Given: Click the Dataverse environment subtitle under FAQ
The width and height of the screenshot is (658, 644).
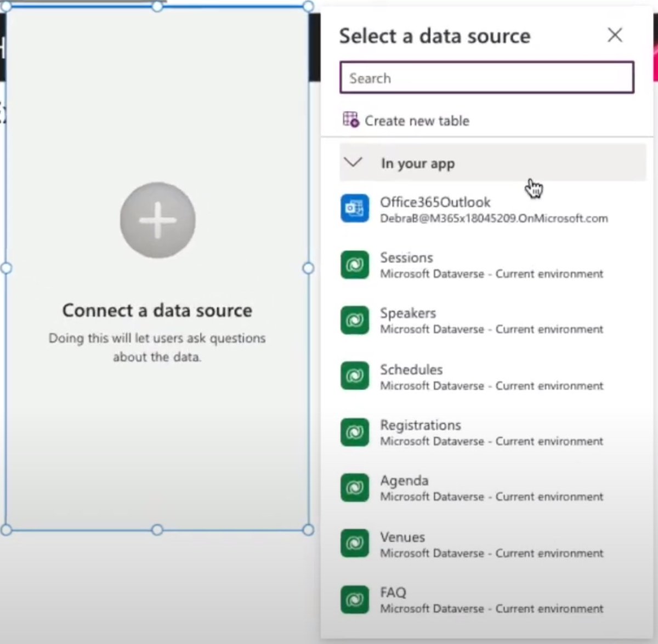Looking at the screenshot, I should point(492,608).
